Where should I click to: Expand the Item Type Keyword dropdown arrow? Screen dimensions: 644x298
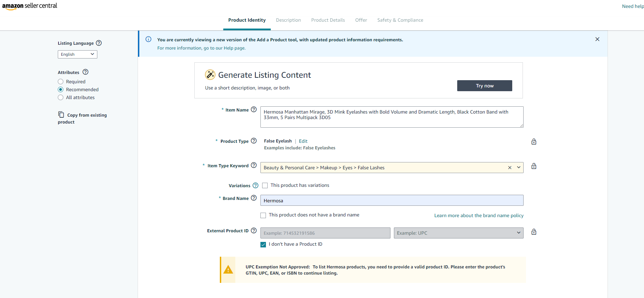[519, 168]
